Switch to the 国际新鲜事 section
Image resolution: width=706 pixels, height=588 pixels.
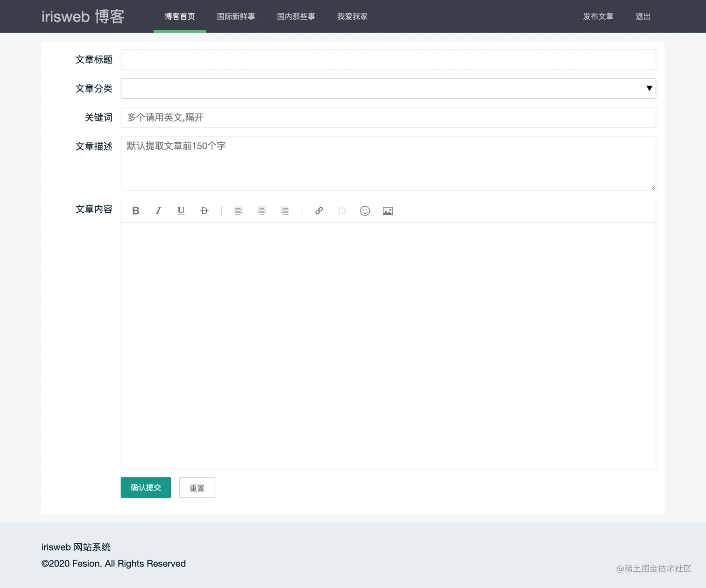pos(236,16)
